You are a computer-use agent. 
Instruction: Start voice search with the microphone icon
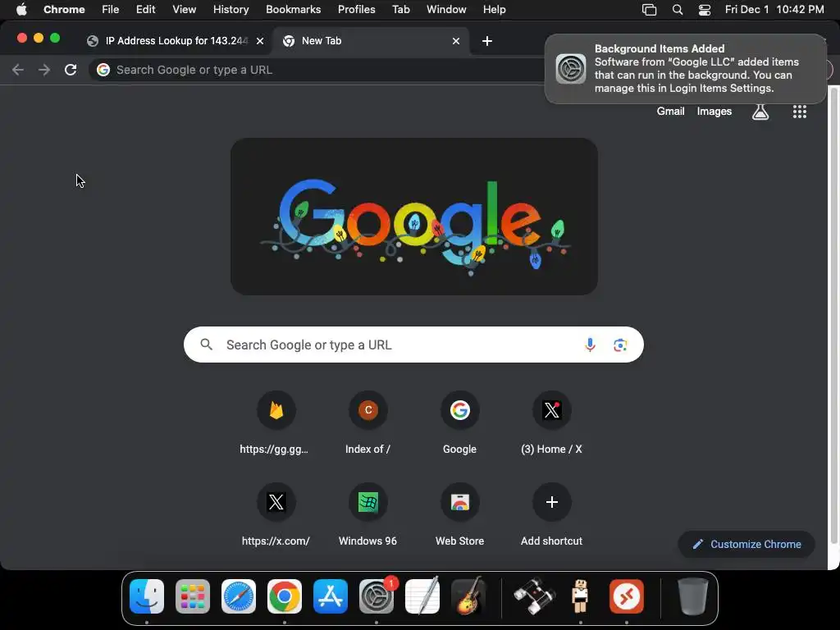tap(590, 345)
